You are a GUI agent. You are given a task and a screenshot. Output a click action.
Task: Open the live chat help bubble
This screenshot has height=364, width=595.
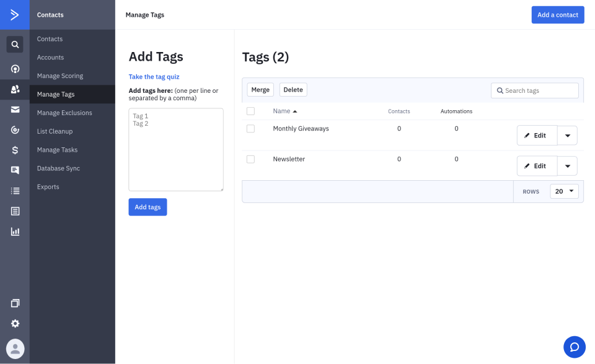point(575,347)
